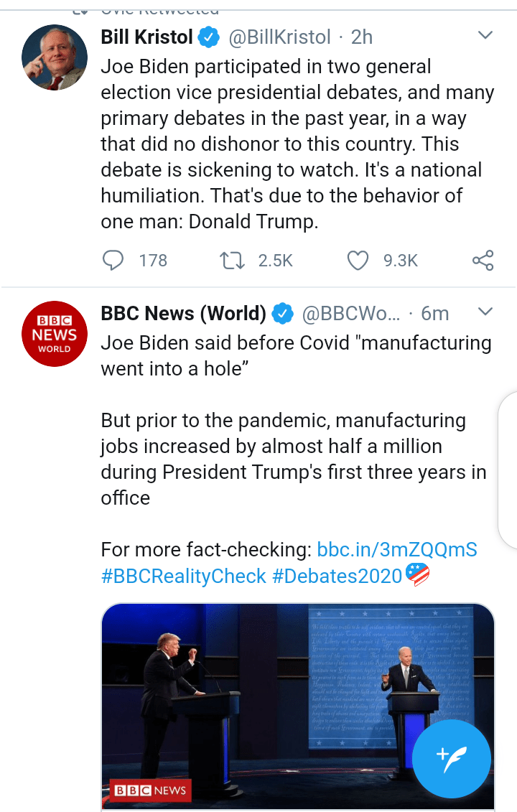Open the bbc.in/3mZQQmS link

coord(397,549)
